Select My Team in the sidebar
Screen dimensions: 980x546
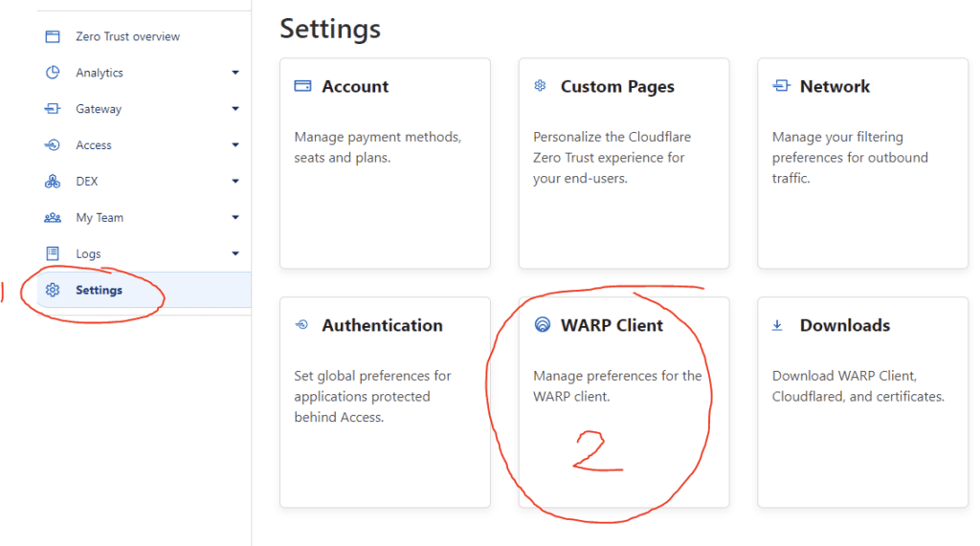click(x=100, y=218)
